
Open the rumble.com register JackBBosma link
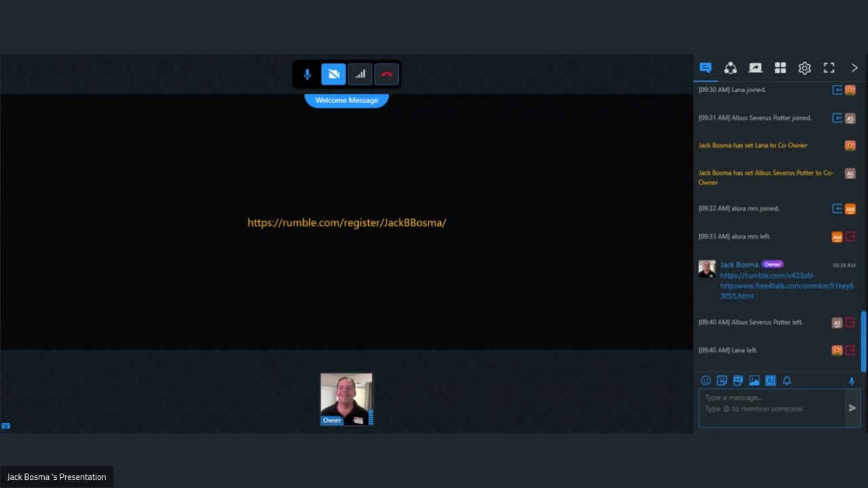(347, 222)
